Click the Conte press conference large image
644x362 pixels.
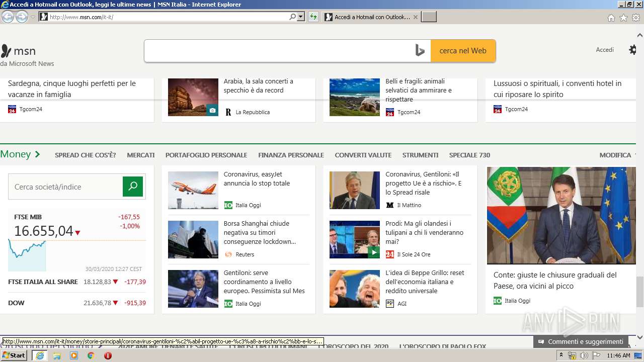[x=561, y=215]
